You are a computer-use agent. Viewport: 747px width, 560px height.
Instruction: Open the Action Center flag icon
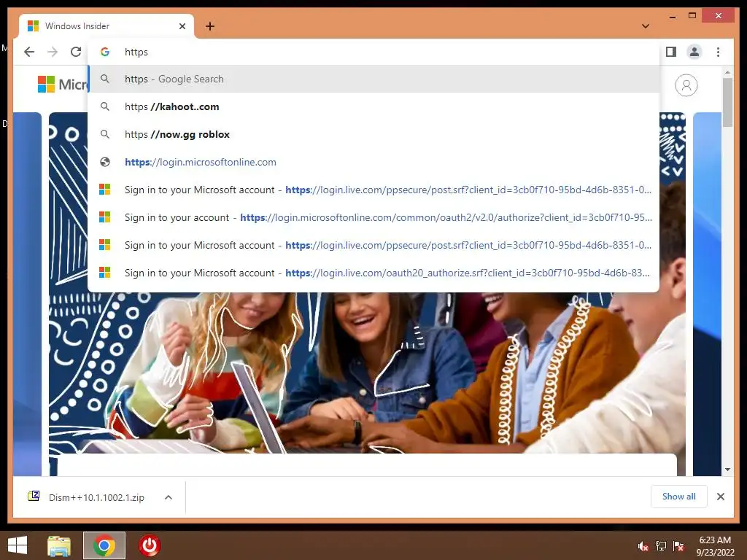point(678,546)
